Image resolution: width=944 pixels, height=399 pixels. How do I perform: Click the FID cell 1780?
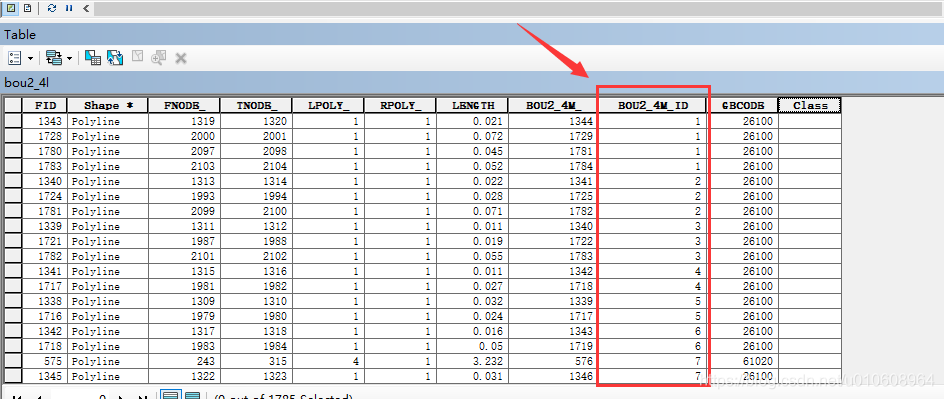pos(45,151)
